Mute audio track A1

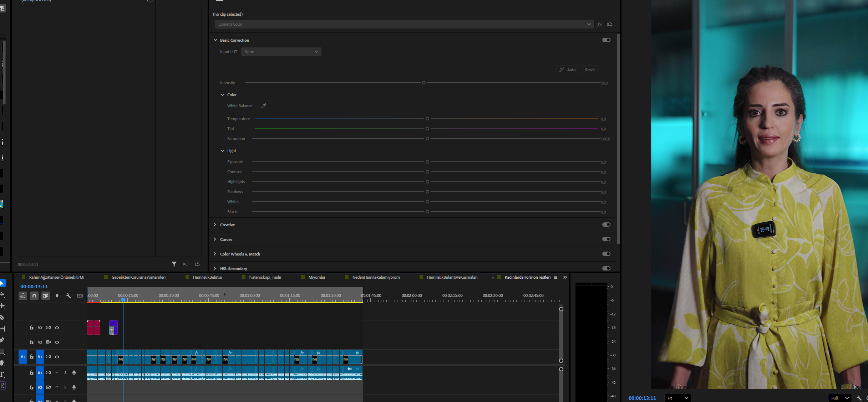pos(57,373)
